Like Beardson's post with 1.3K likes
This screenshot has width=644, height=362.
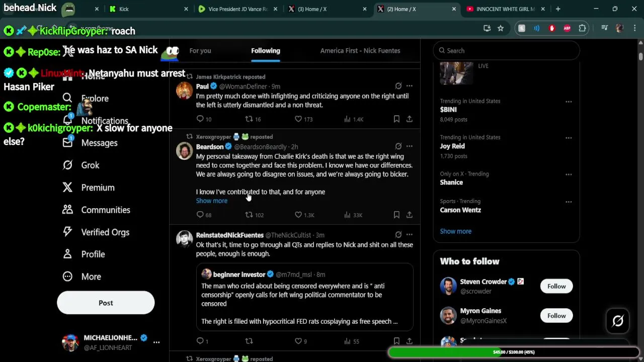(298, 215)
